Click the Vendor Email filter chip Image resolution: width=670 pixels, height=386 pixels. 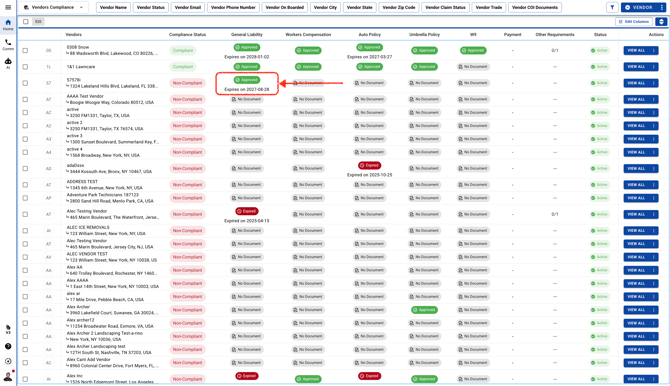(188, 7)
